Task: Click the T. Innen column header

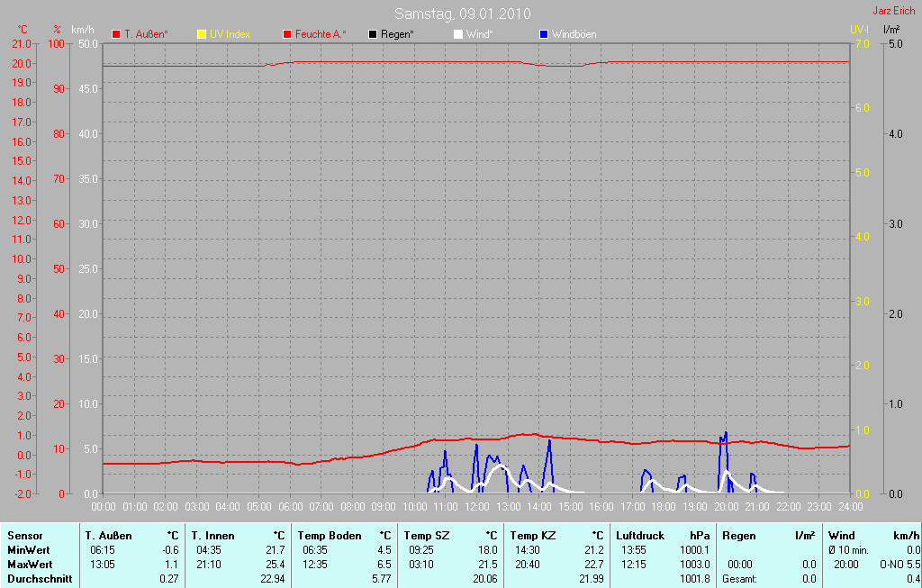Action: point(213,536)
